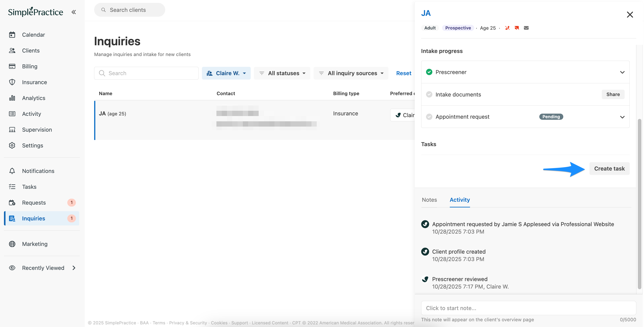This screenshot has width=644, height=327.
Task: Click the Appointment requested activity entry
Action: [x=518, y=228]
